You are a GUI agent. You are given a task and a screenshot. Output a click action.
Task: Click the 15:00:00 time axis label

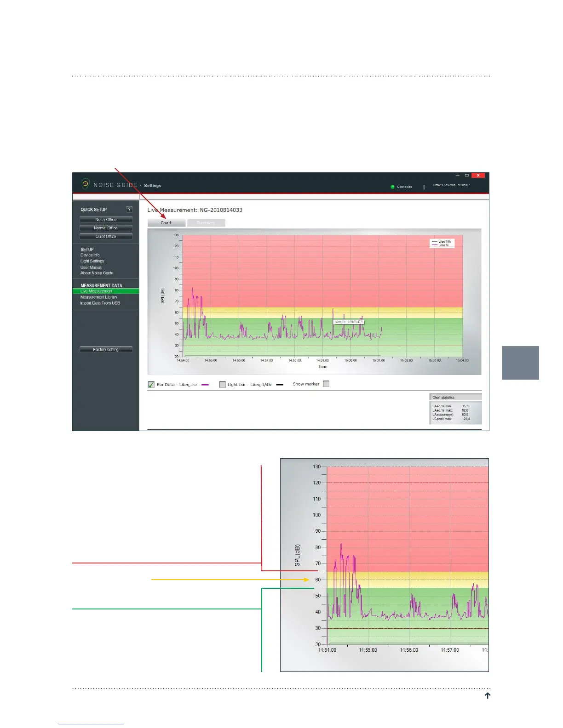coord(350,361)
